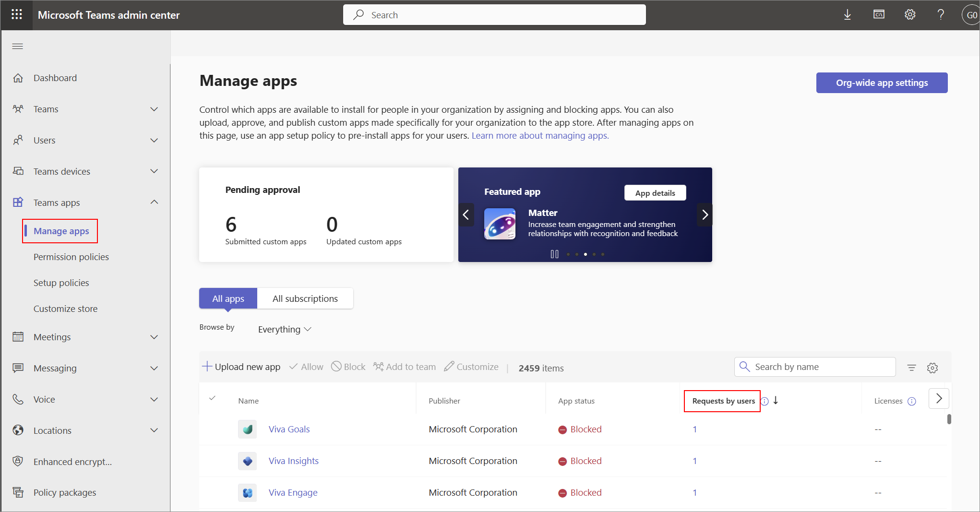Expand the Teams navigation section
This screenshot has width=980, height=512.
[x=154, y=109]
